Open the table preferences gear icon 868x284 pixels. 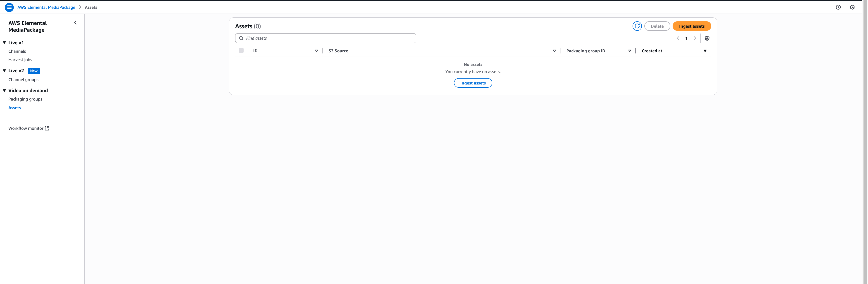[x=707, y=38]
